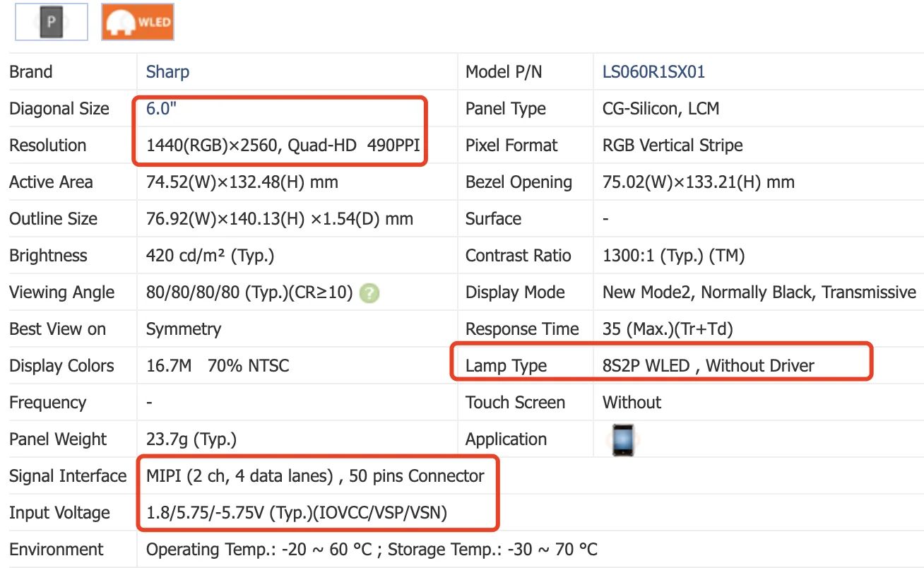Select the "Without" touch screen value
Image resolution: width=924 pixels, height=568 pixels.
coord(632,403)
